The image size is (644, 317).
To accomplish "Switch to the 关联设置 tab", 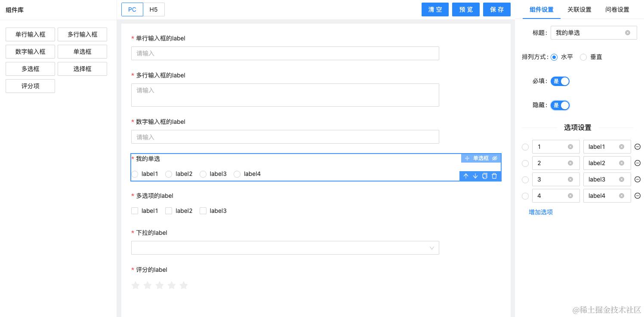I will (579, 9).
